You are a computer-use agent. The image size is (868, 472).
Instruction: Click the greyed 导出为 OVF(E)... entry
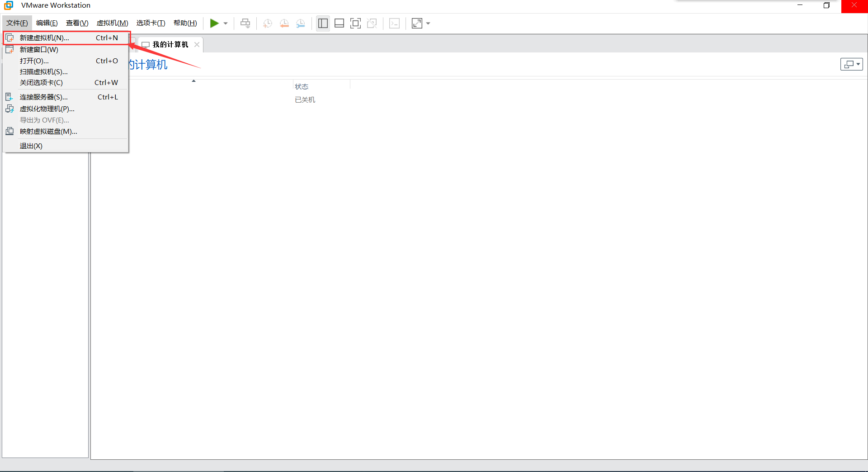coord(66,120)
